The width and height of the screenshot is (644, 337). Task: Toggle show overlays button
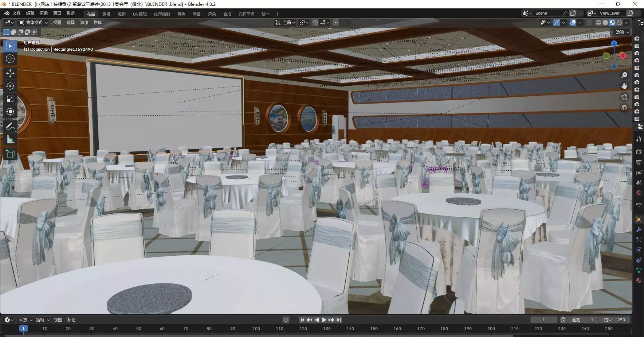[573, 23]
